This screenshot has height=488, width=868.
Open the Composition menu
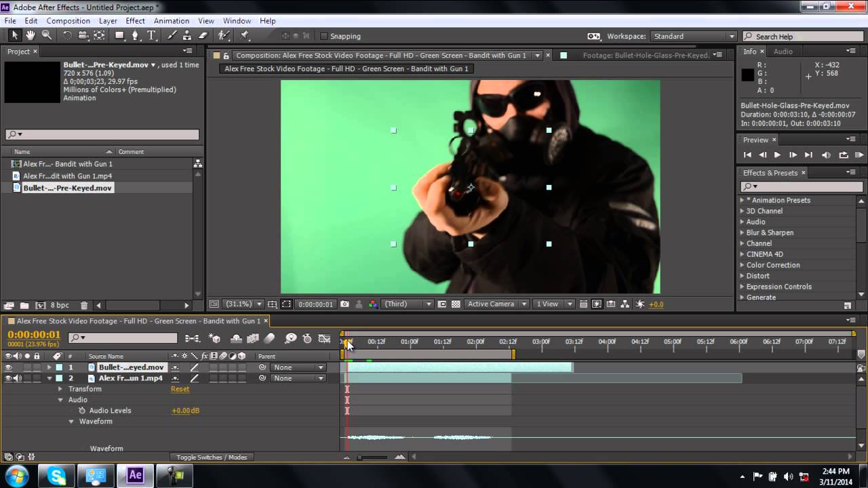pos(68,21)
